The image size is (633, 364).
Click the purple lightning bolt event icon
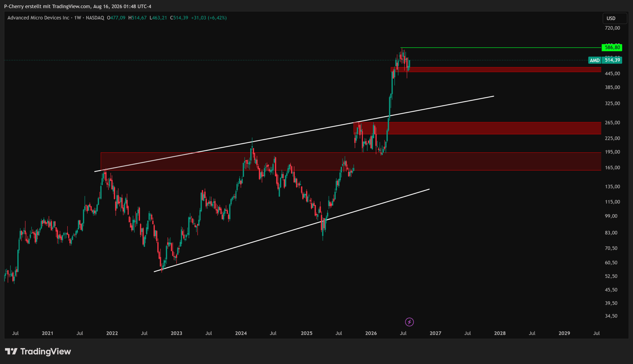pyautogui.click(x=409, y=322)
